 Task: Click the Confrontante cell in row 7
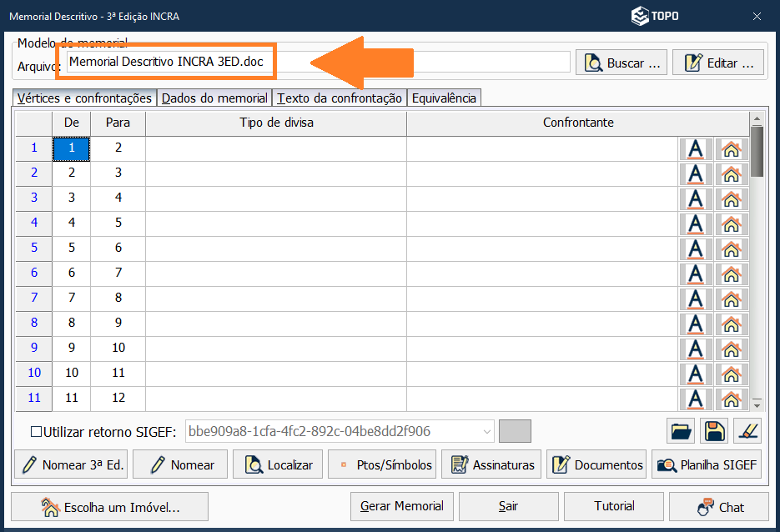point(543,299)
